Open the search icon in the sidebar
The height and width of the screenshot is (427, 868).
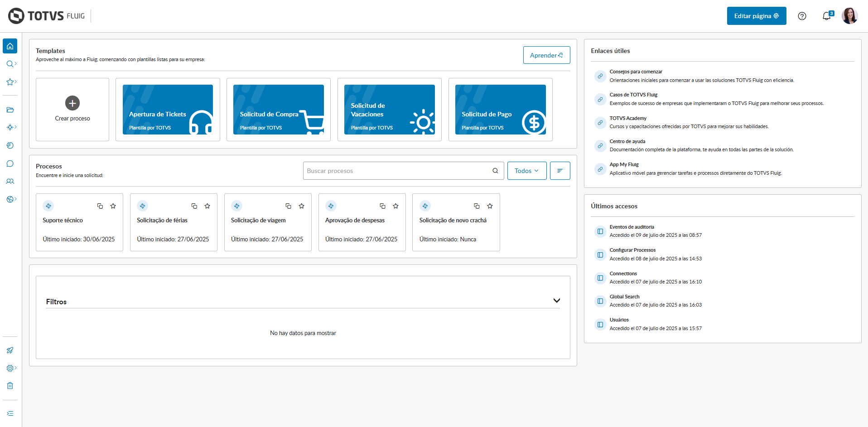[11, 64]
